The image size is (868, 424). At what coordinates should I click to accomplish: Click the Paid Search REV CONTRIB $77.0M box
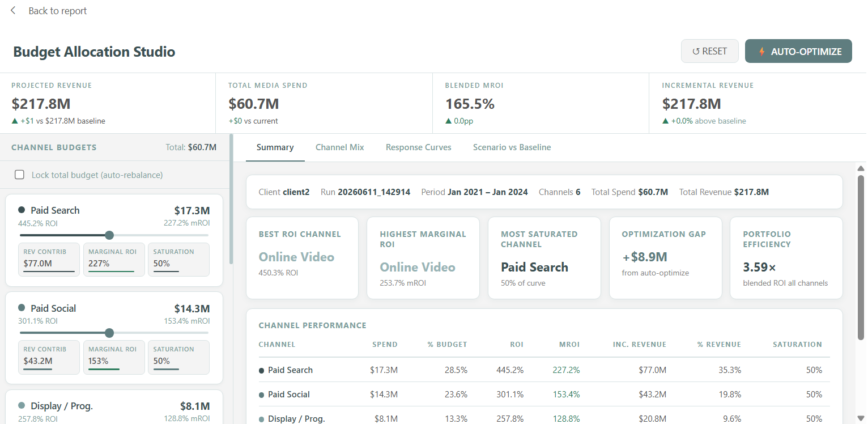coord(49,260)
